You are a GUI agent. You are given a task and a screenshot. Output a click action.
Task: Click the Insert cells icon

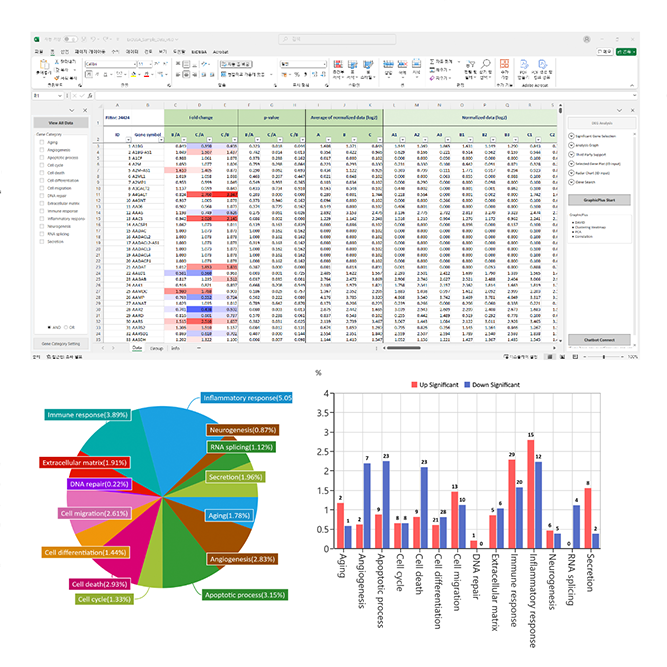coord(388,64)
